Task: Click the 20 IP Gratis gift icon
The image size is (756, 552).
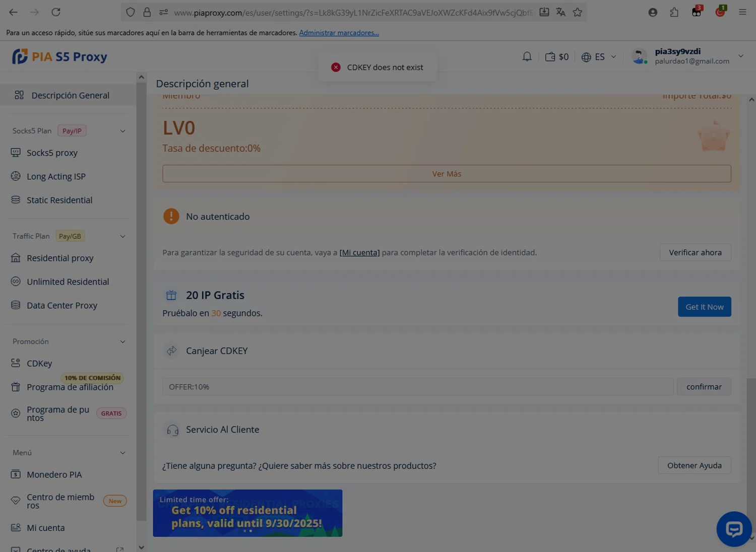Action: click(171, 295)
